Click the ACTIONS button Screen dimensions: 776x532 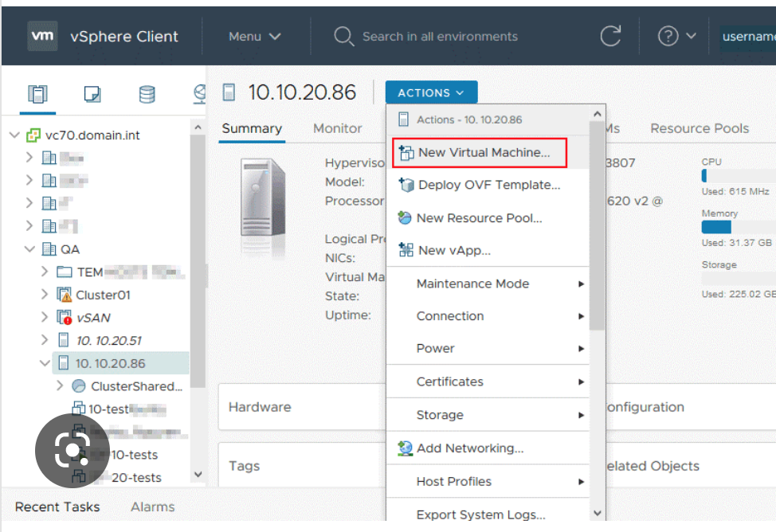tap(431, 92)
